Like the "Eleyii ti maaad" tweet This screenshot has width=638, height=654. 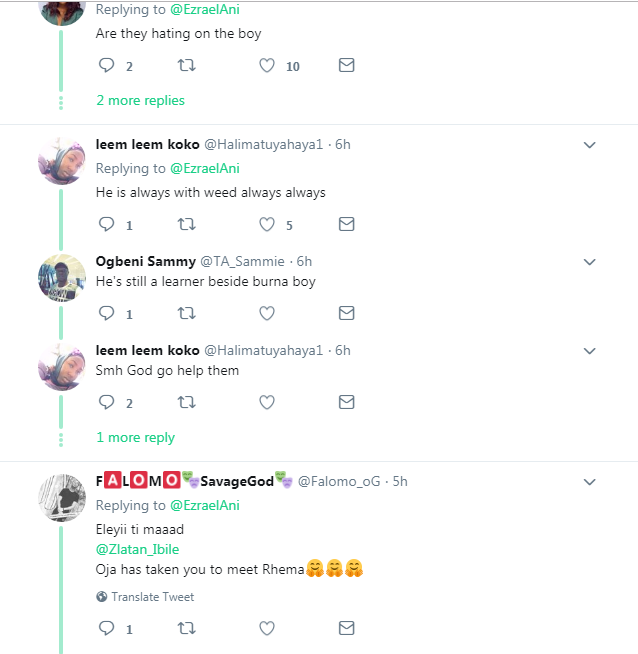coord(267,629)
